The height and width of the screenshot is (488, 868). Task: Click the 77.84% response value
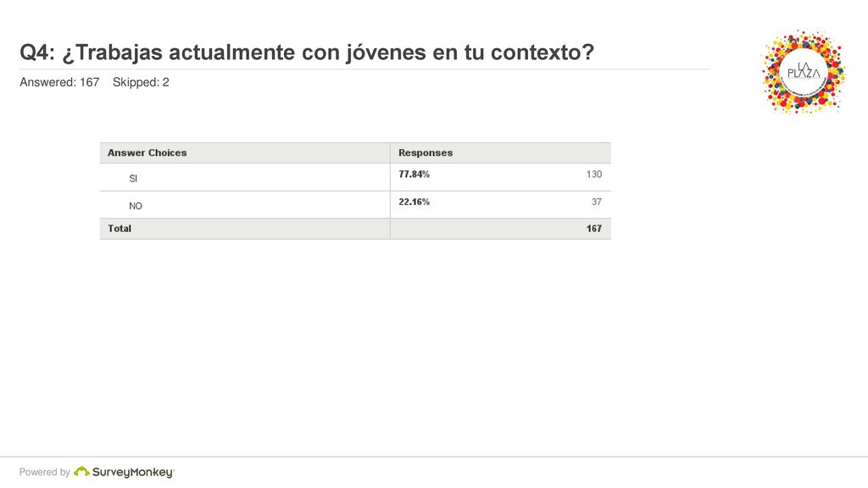tap(414, 175)
